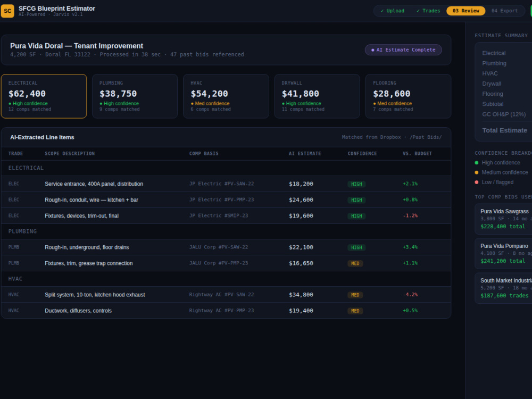Click the +3.4% budget variance
The image size is (532, 399).
pyautogui.click(x=410, y=247)
